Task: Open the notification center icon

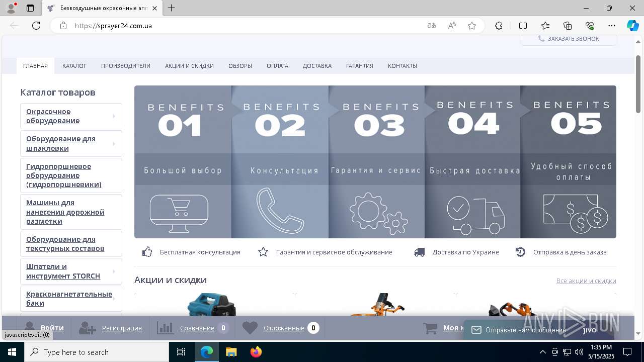Action: point(627,352)
